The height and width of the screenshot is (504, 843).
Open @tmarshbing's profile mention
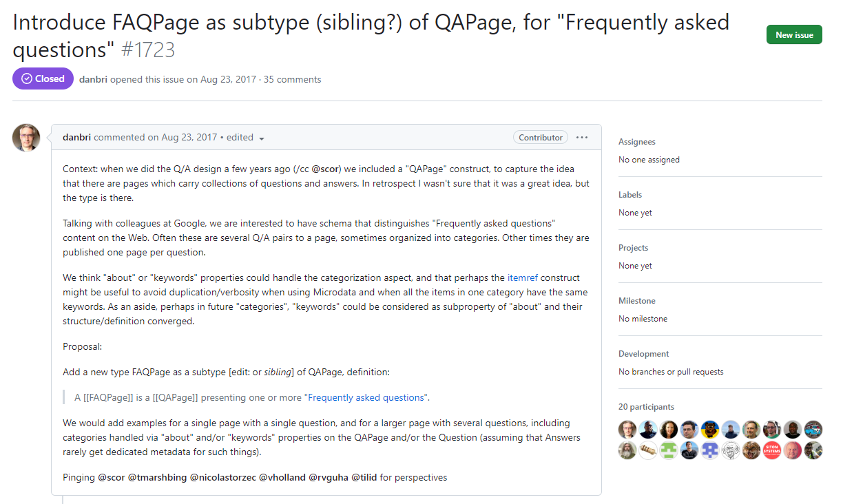coord(158,477)
